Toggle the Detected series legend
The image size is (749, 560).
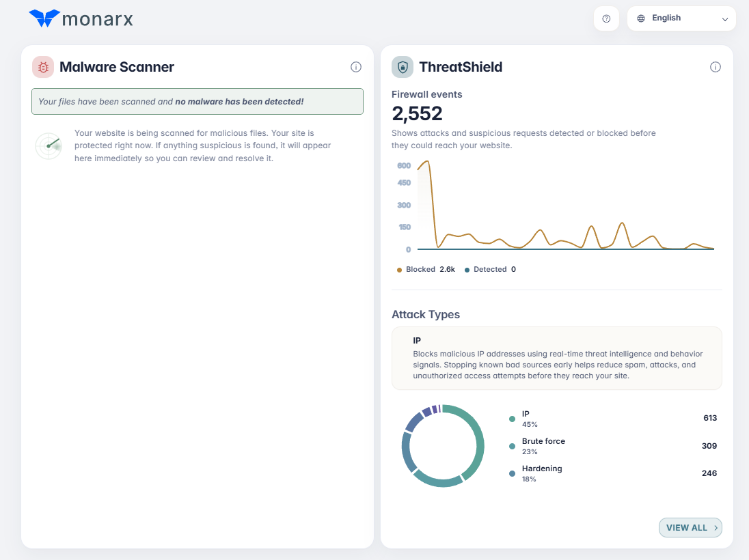[490, 269]
